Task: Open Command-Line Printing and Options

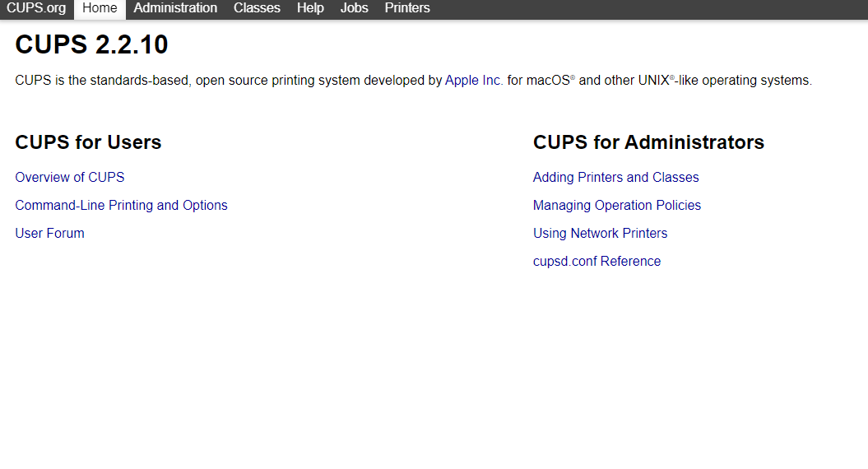Action: pyautogui.click(x=121, y=206)
